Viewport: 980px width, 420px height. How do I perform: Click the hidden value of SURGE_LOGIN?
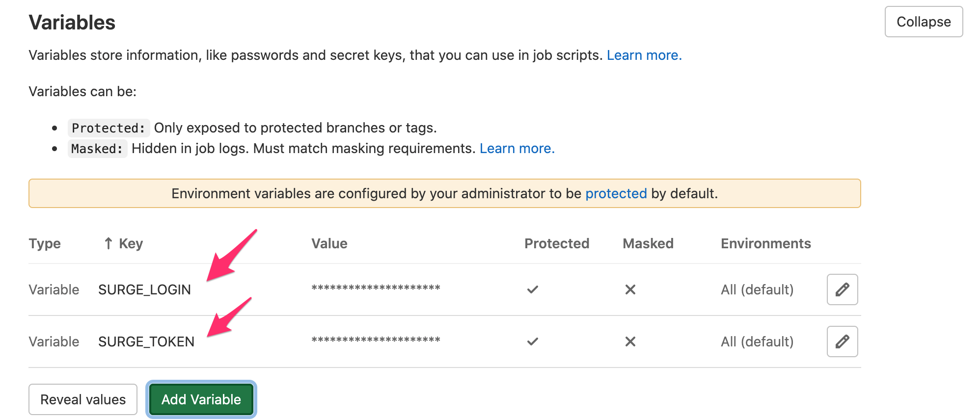coord(376,289)
